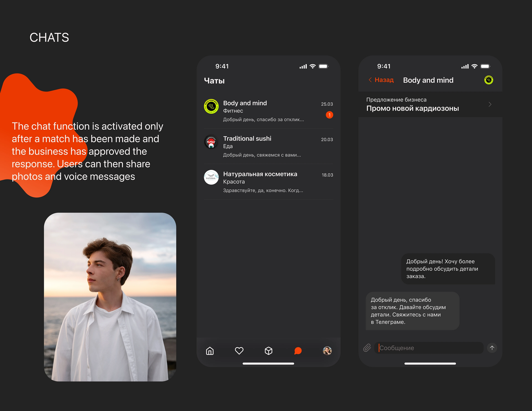Tap the home icon in bottom navigation
Viewport: 532px width, 411px height.
pyautogui.click(x=210, y=351)
